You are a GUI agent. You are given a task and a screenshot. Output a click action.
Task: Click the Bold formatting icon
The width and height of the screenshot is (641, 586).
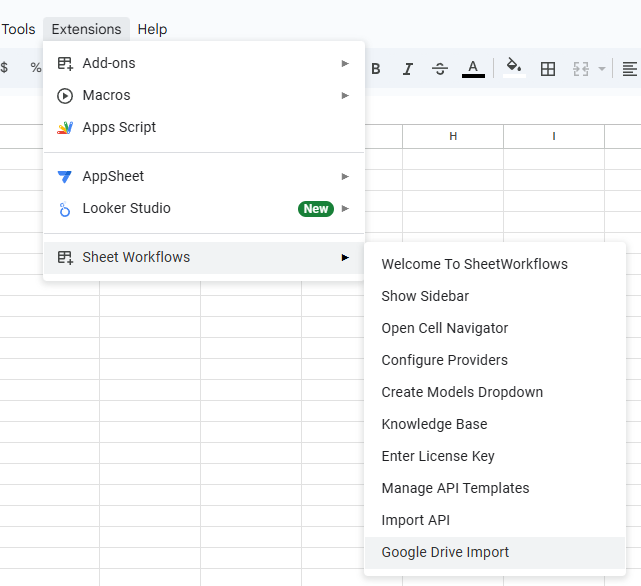coord(376,69)
